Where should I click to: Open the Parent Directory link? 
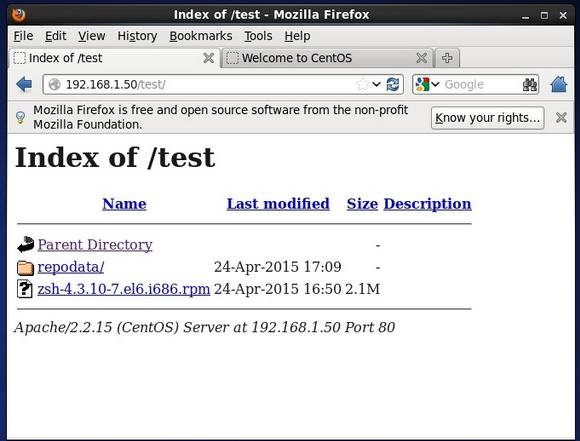pos(95,245)
